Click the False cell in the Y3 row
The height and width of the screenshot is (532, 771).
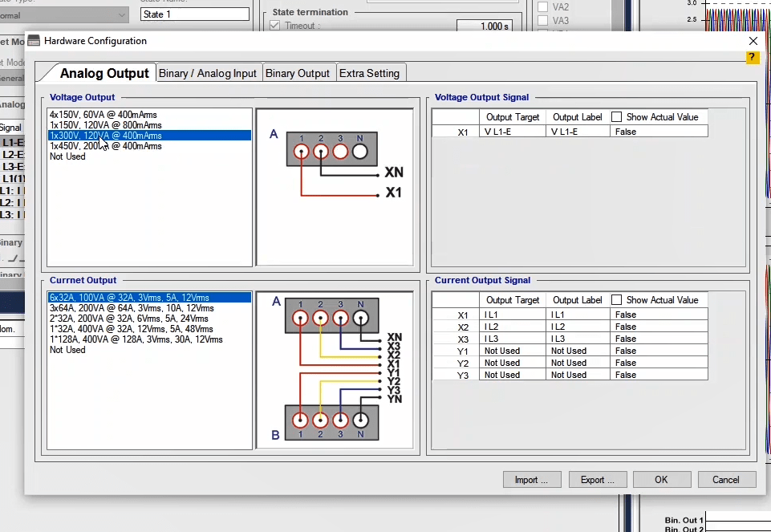coord(659,375)
